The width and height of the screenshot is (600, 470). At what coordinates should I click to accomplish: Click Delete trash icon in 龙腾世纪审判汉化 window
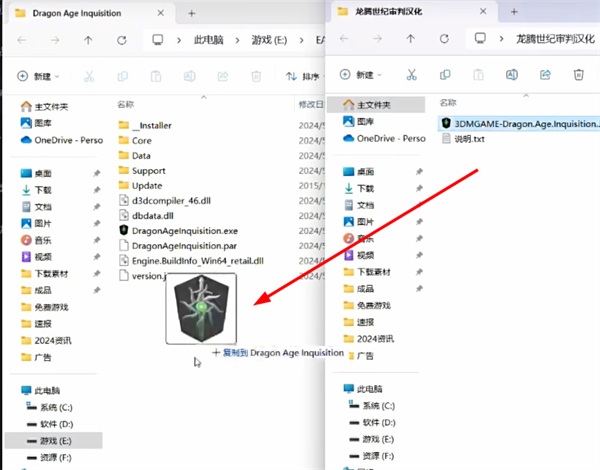click(579, 75)
